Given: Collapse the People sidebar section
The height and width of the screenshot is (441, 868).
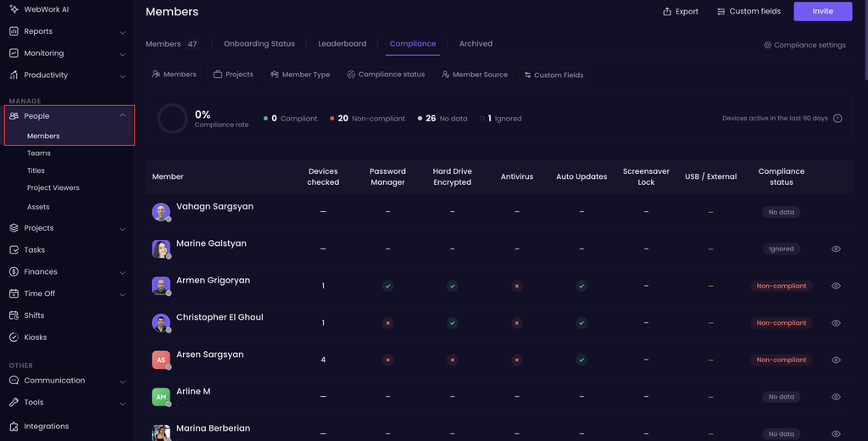Looking at the screenshot, I should point(122,116).
